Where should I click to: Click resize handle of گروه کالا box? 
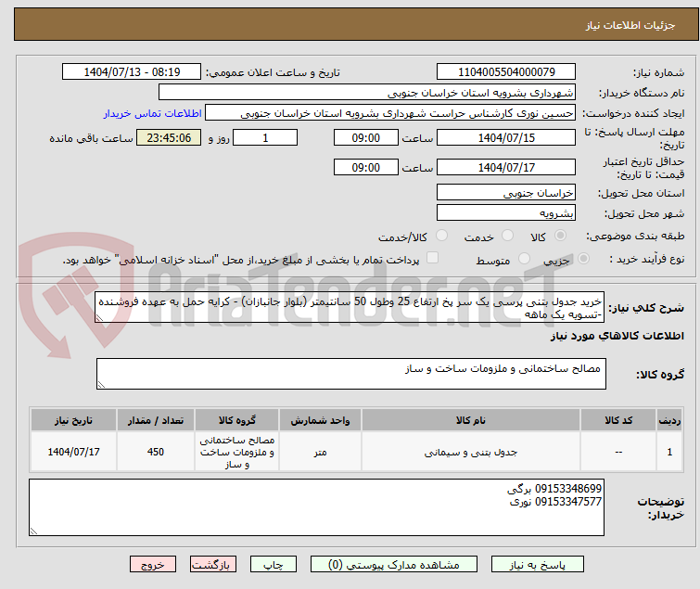pyautogui.click(x=101, y=385)
